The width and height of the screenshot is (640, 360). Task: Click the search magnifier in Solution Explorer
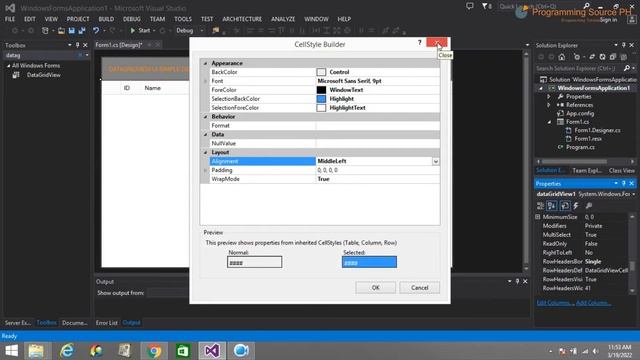click(x=627, y=68)
